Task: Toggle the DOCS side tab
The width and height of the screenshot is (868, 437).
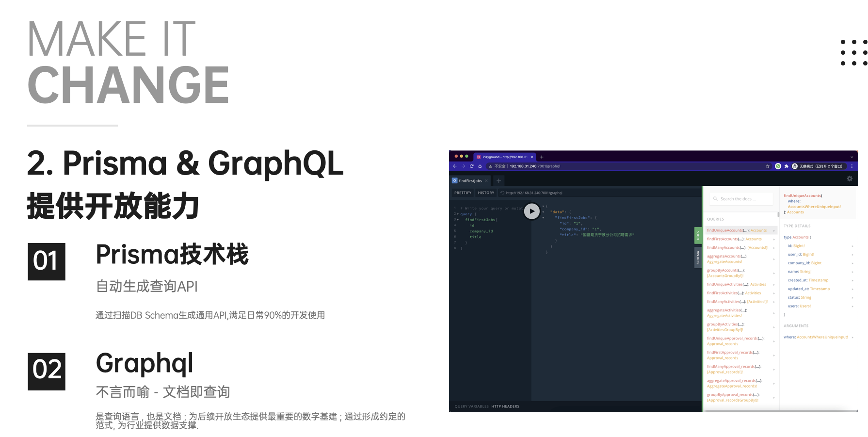Action: [x=698, y=236]
